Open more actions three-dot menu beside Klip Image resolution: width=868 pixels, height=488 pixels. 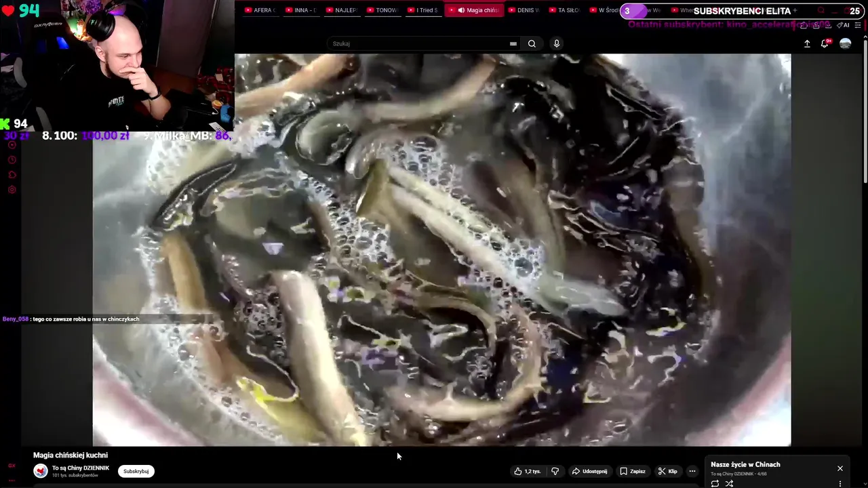692,471
